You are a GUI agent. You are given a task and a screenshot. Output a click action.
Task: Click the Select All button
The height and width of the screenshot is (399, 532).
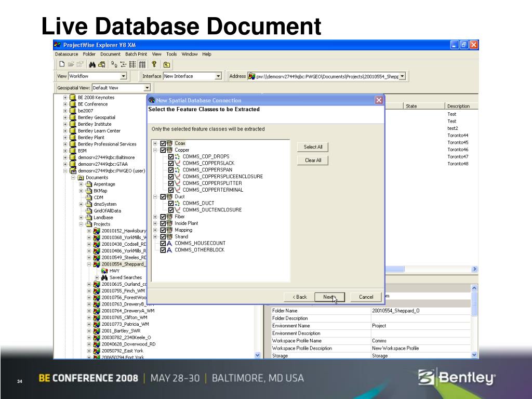click(x=313, y=147)
